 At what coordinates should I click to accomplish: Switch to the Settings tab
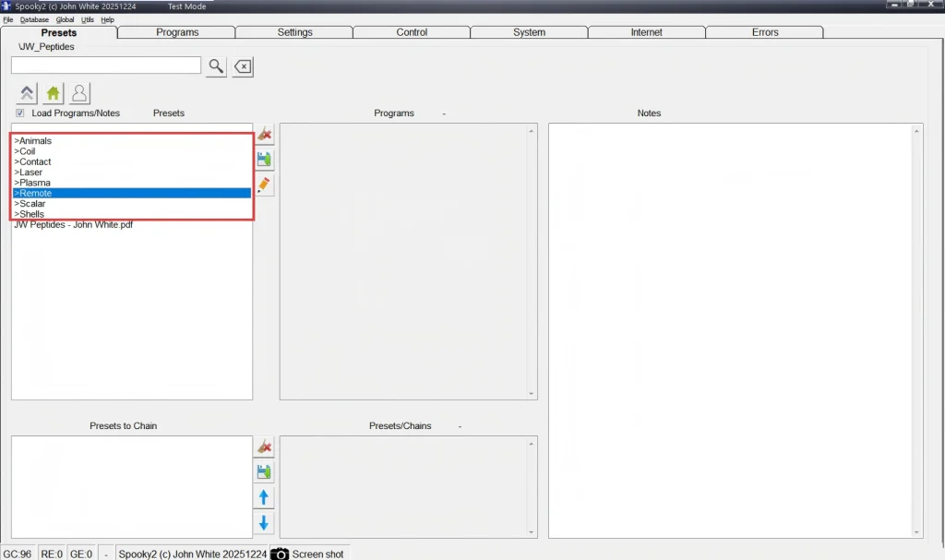(294, 32)
